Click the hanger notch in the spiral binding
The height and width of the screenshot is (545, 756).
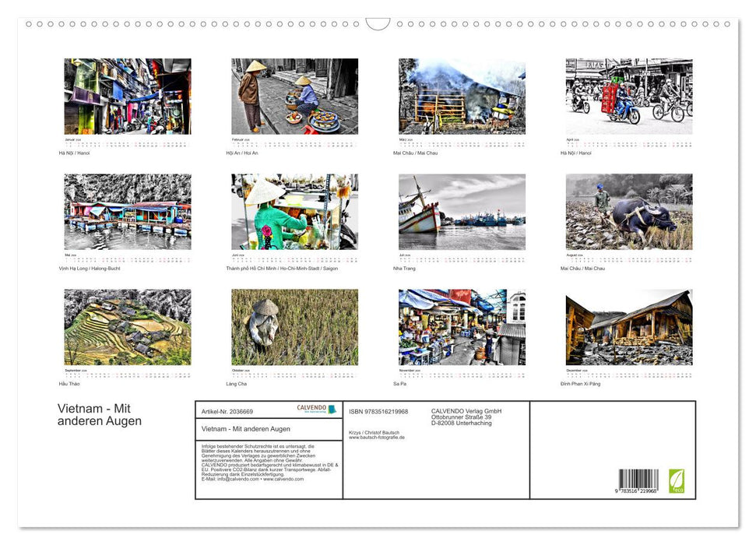pos(378,24)
